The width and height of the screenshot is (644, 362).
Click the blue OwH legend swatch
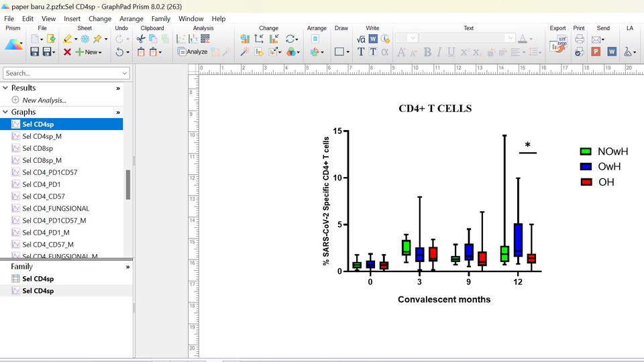(x=586, y=167)
